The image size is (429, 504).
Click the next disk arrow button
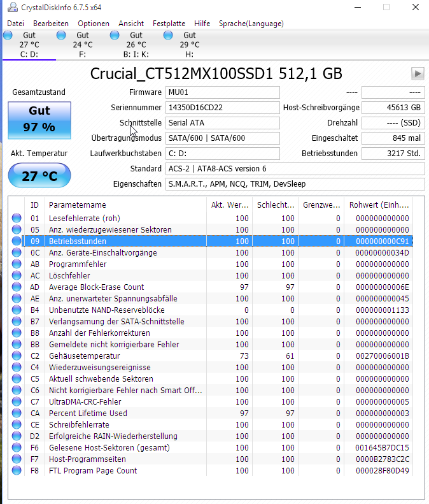coord(418,74)
